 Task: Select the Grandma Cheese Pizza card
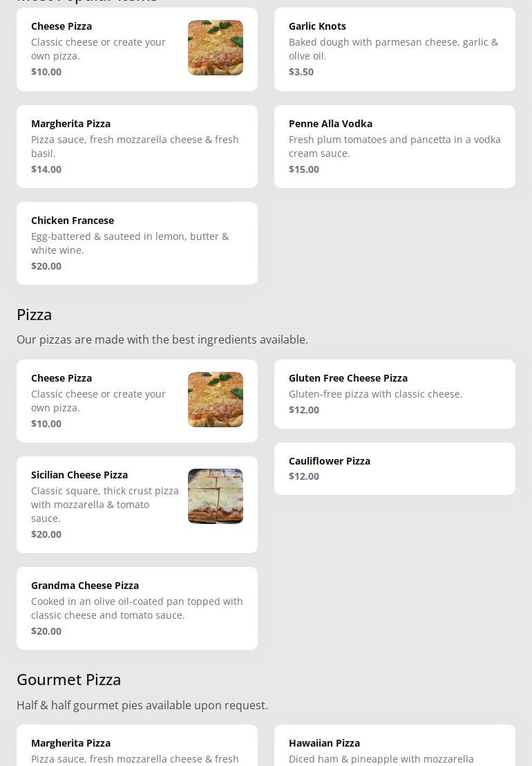click(137, 608)
